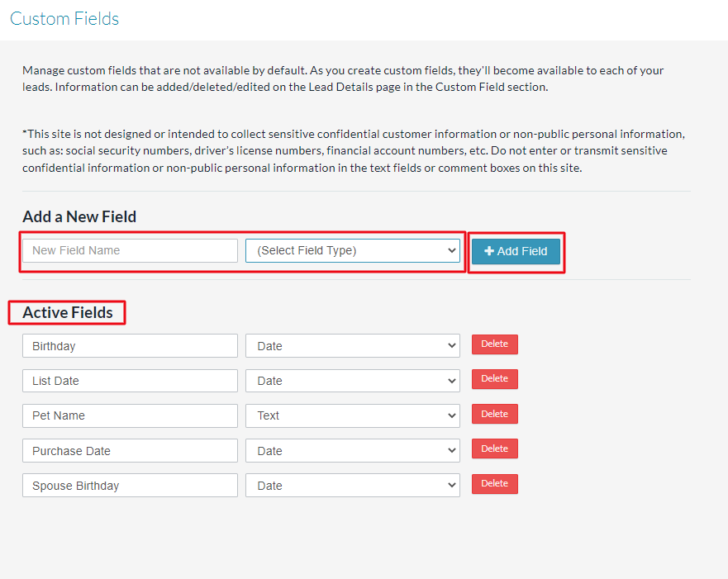
Task: Click the Custom Fields page heading
Action: [64, 18]
